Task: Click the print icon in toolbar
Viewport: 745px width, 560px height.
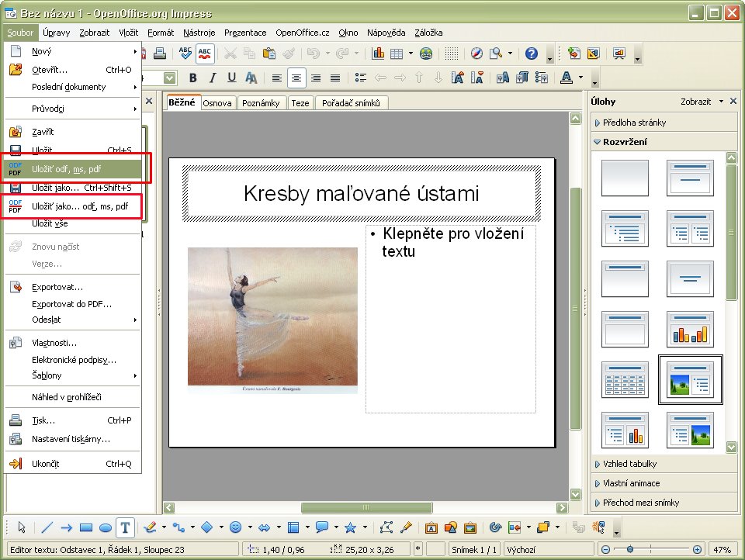Action: tap(160, 54)
